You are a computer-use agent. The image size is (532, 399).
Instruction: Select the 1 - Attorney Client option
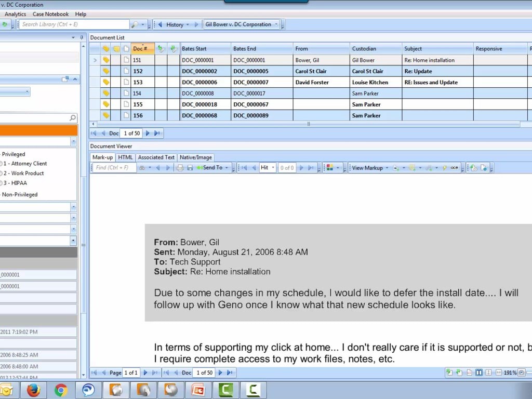29,164
